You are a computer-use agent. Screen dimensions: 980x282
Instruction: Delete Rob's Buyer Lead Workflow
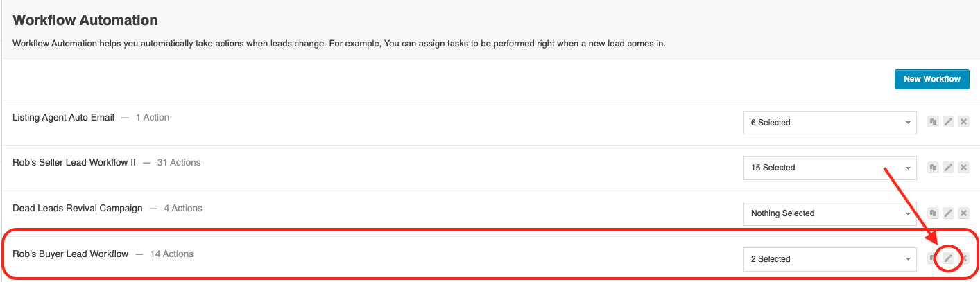[x=963, y=259]
